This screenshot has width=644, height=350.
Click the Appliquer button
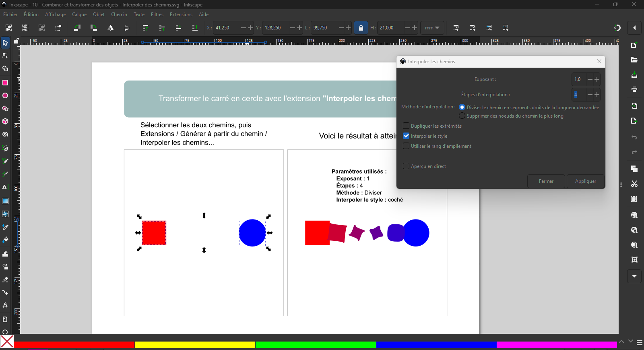(586, 181)
